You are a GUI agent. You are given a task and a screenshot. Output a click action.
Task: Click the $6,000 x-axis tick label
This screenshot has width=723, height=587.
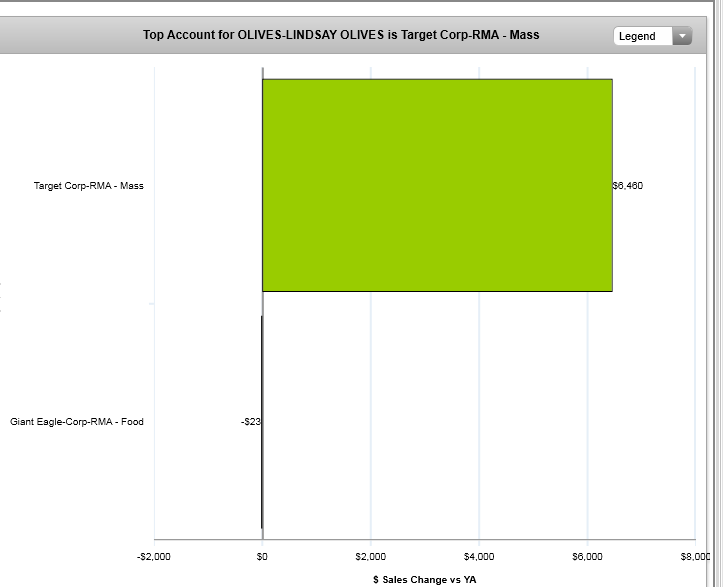pos(587,556)
